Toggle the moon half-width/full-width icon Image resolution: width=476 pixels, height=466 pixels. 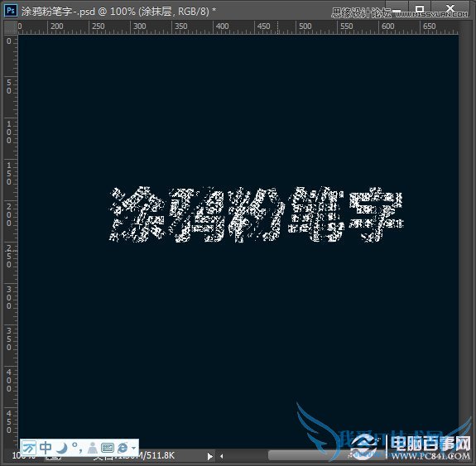tap(63, 448)
